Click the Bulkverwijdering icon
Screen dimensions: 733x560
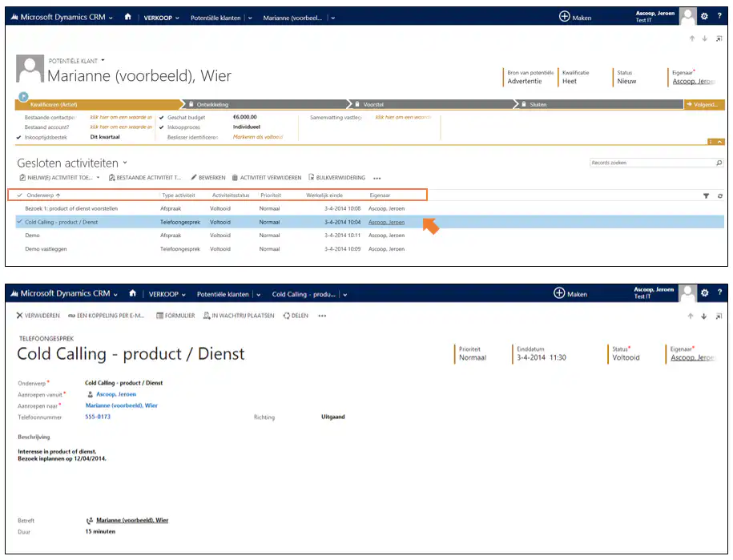tap(311, 178)
